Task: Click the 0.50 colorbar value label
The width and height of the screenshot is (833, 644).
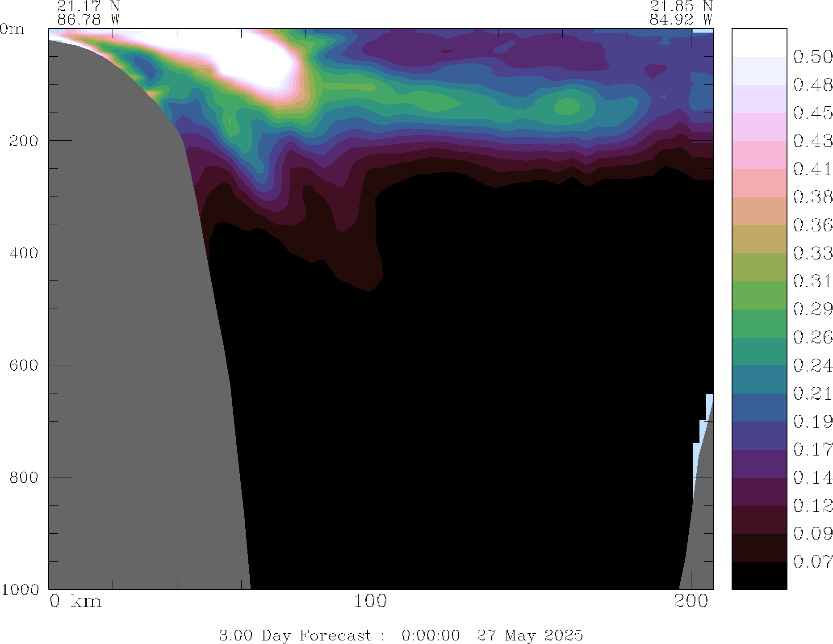Action: (812, 57)
